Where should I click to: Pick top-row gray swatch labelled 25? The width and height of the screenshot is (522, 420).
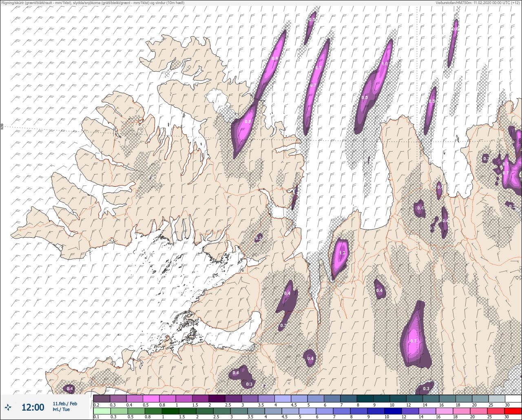click(497, 398)
